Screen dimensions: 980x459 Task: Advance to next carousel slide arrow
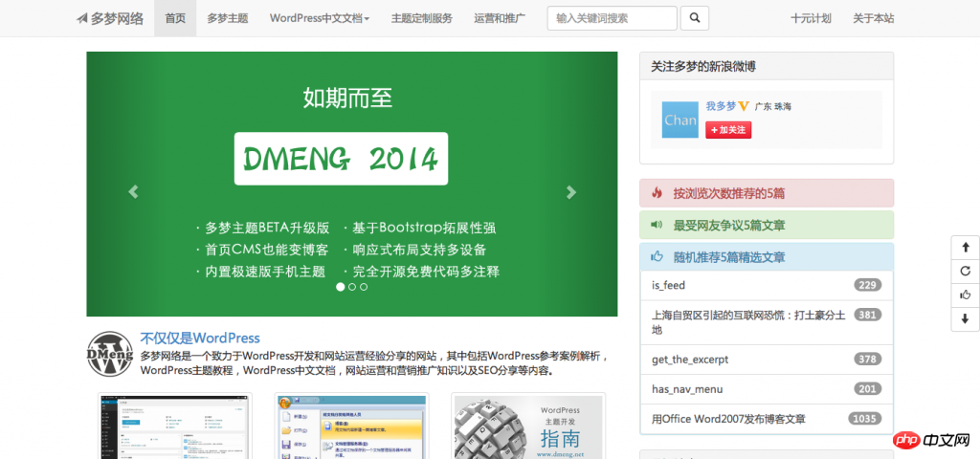[571, 191]
